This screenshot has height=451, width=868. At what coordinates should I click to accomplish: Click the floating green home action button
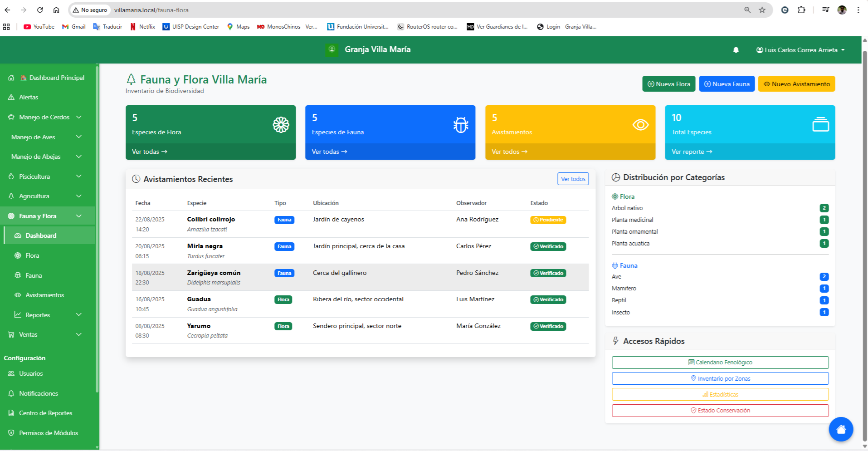click(x=841, y=429)
